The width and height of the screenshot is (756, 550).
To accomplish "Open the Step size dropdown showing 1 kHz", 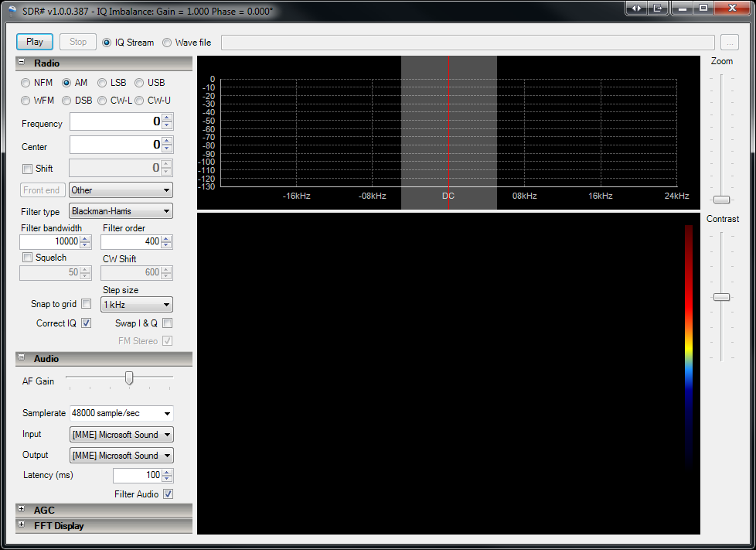I will click(137, 305).
